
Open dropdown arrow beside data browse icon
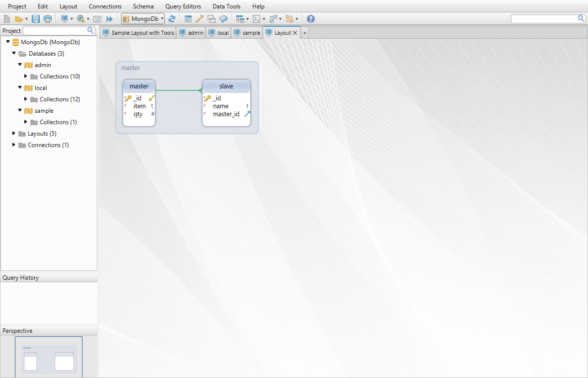[247, 19]
